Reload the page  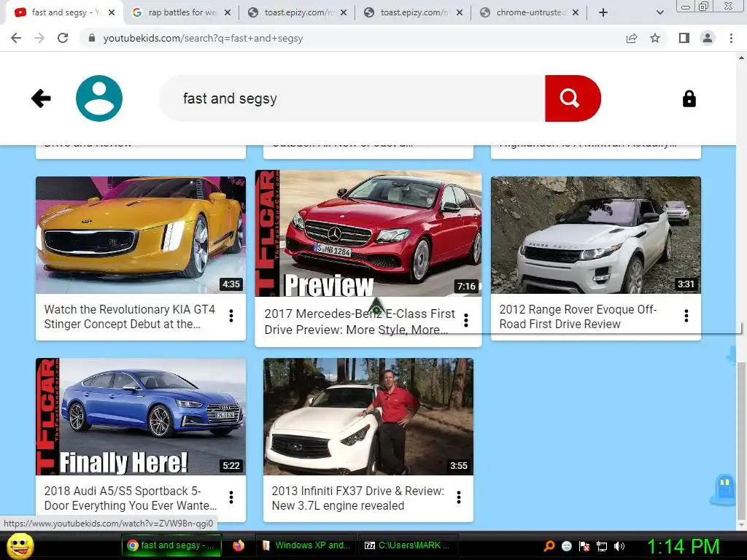[63, 38]
